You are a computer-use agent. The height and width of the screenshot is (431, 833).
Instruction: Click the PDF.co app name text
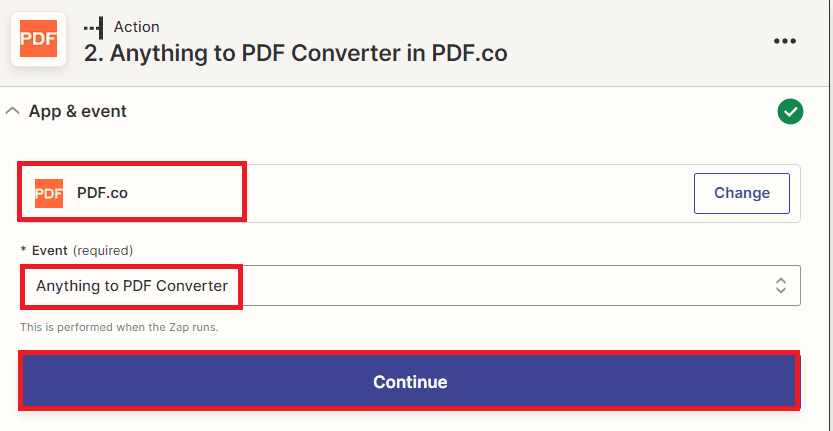pyautogui.click(x=102, y=193)
